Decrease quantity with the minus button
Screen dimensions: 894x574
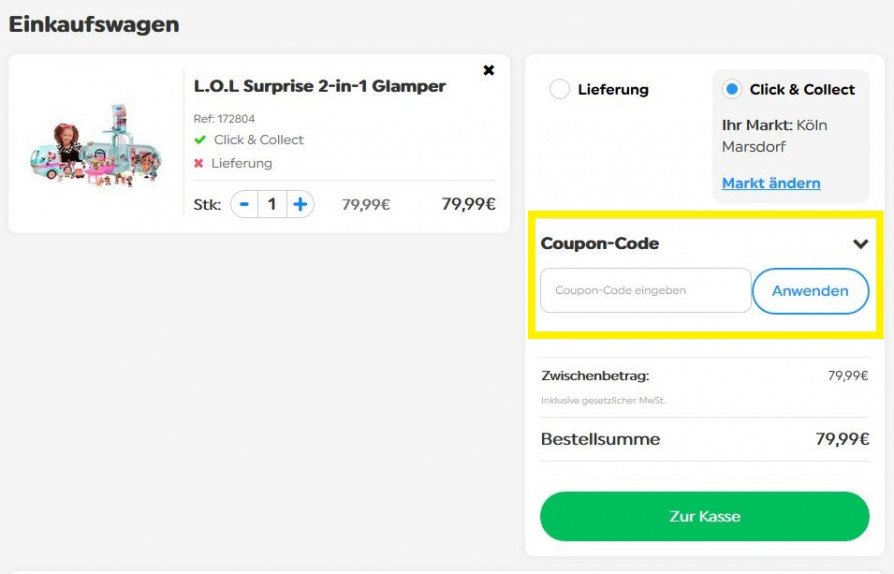244,204
